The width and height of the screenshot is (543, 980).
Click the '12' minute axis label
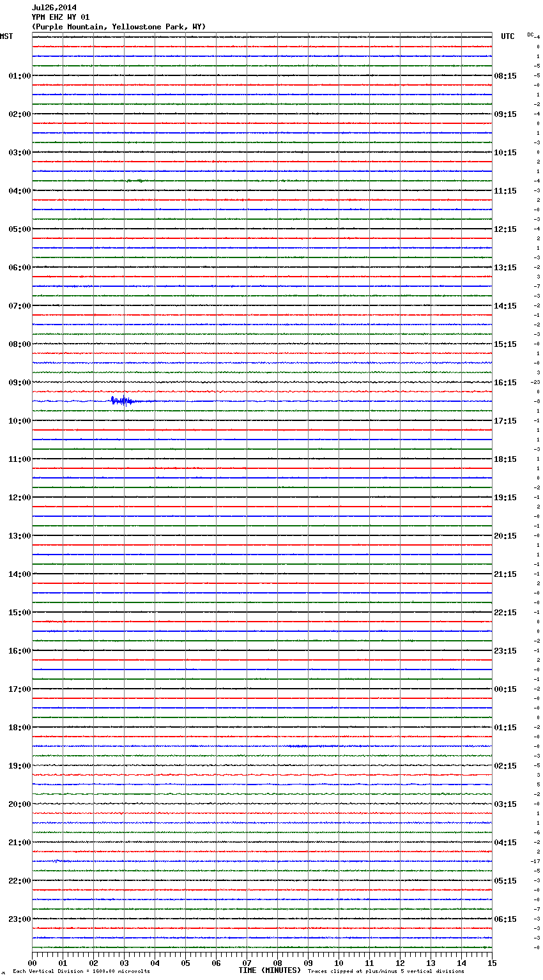pos(400,963)
